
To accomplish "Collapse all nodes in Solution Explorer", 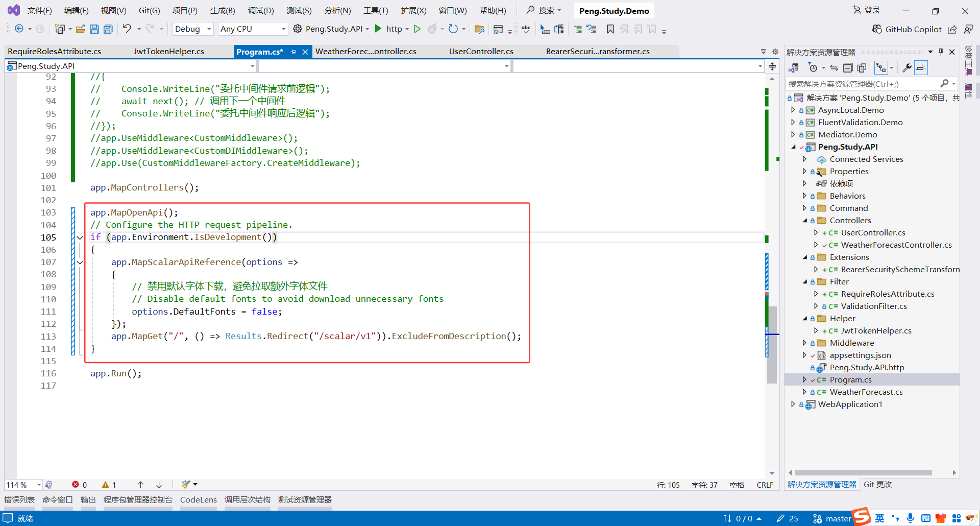I will [x=848, y=68].
